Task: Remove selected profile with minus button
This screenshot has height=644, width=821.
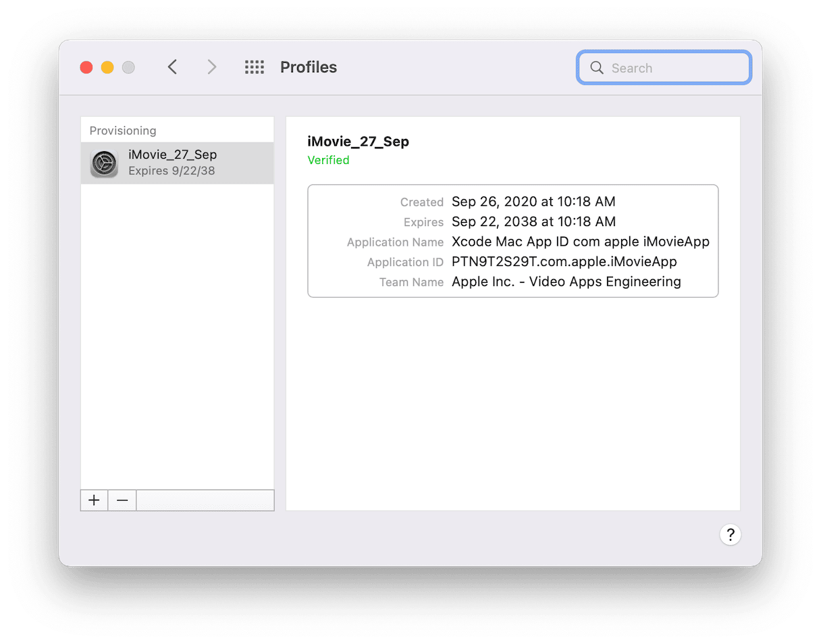Action: pyautogui.click(x=122, y=500)
